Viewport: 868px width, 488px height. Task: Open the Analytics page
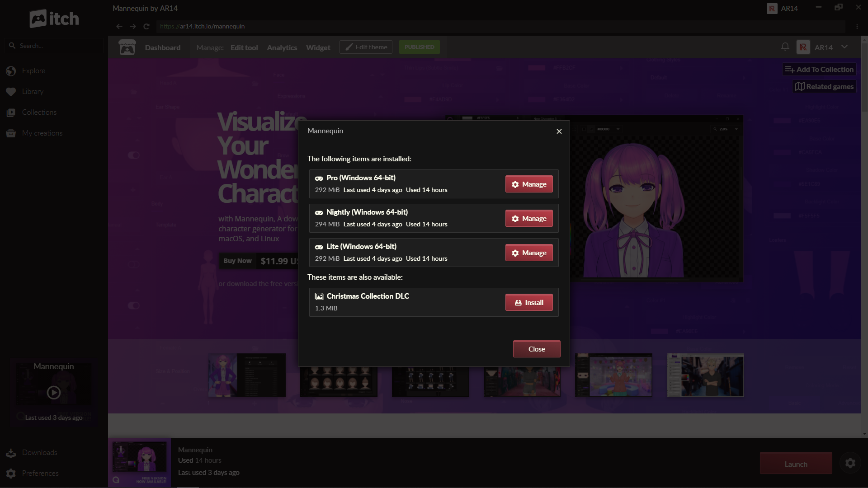click(282, 47)
